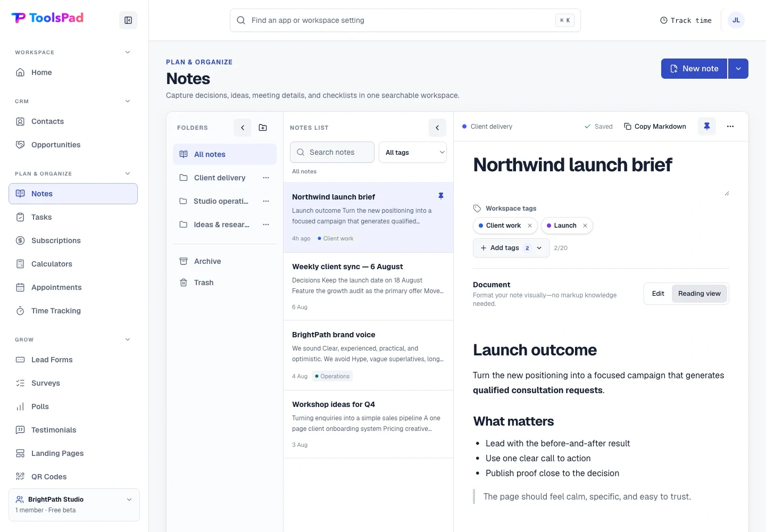This screenshot has height=532, width=766.
Task: Collapse the Notes list panel chevron
Action: pyautogui.click(x=437, y=128)
